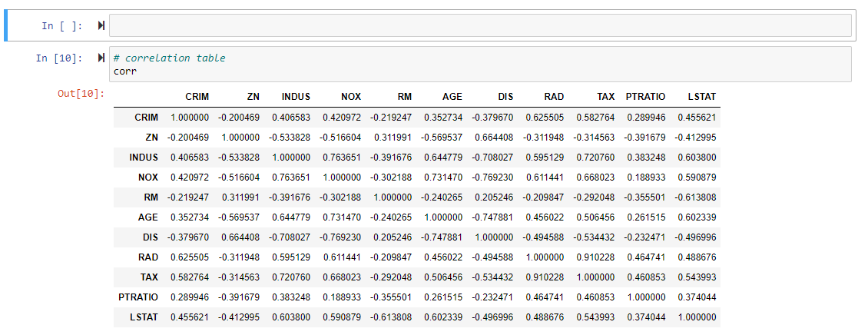This screenshot has height=335, width=868.
Task: Click the value 0.289946 in PTRATIO row
Action: point(190,297)
